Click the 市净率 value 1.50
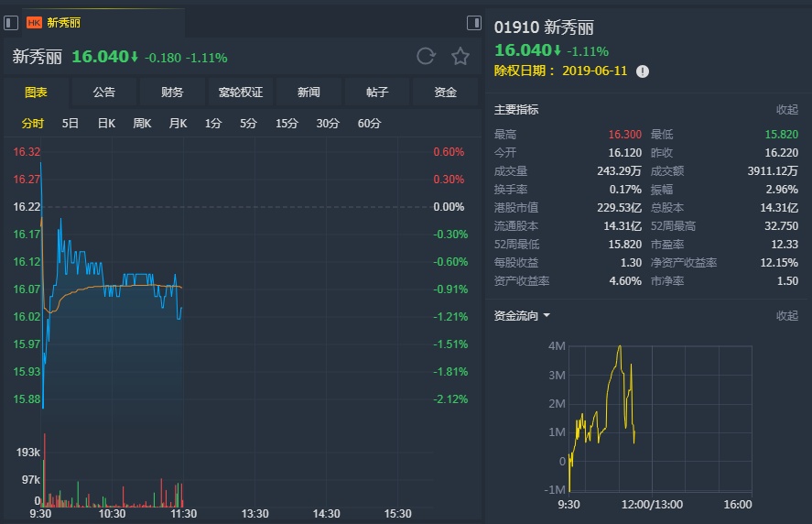The height and width of the screenshot is (524, 812). [x=787, y=281]
